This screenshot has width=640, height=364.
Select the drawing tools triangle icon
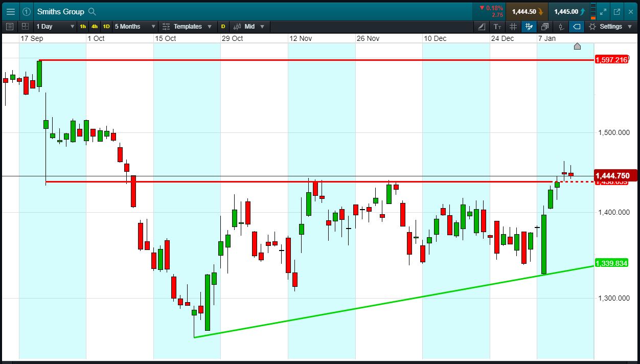point(482,27)
